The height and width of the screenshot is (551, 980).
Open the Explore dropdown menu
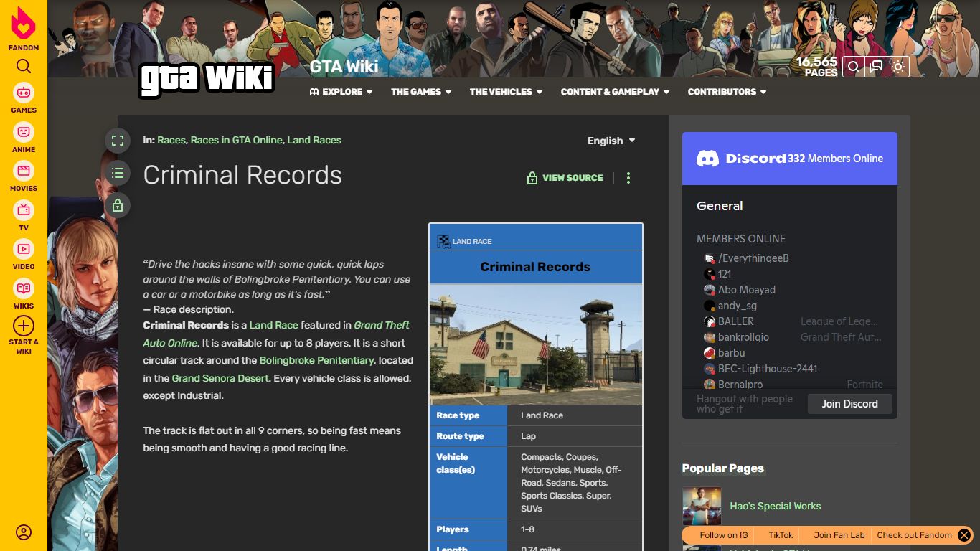[341, 92]
